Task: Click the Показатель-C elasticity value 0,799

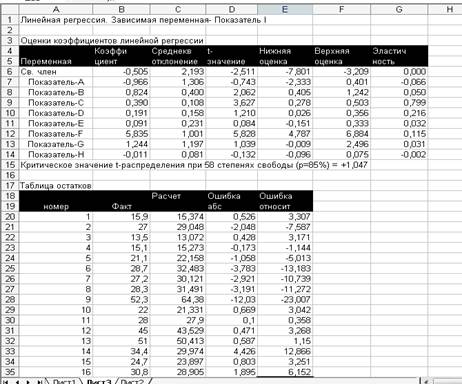Action: click(x=399, y=103)
